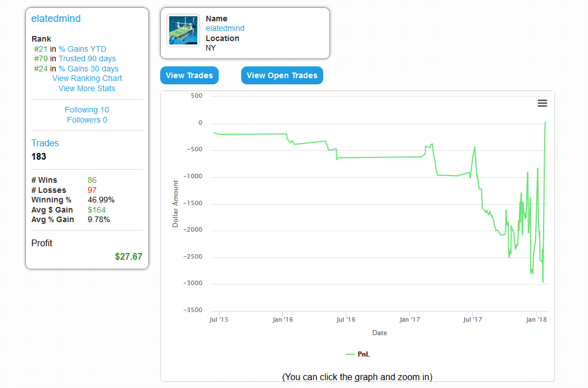Open the Followers 0 list
This screenshot has width=588, height=388.
pyautogui.click(x=87, y=120)
